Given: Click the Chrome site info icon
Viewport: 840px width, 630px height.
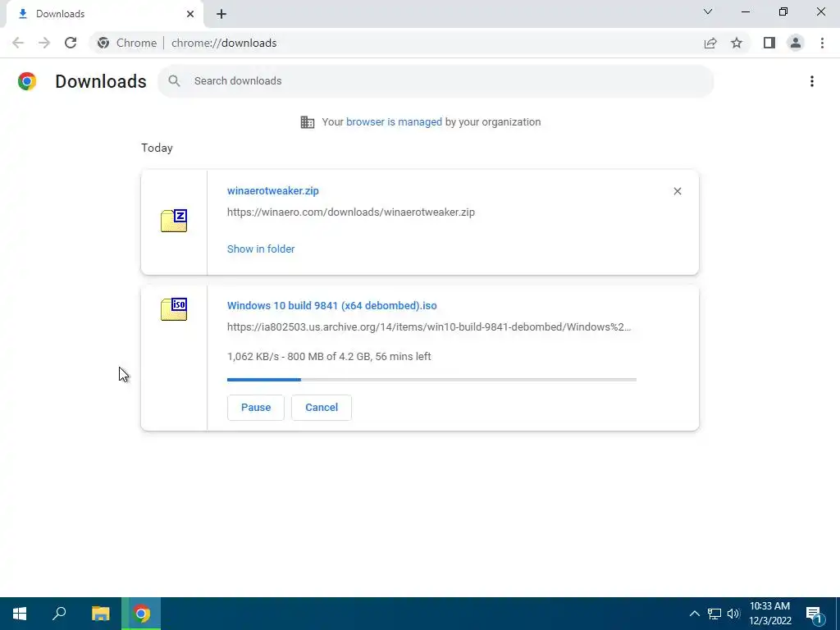Looking at the screenshot, I should click(x=103, y=43).
